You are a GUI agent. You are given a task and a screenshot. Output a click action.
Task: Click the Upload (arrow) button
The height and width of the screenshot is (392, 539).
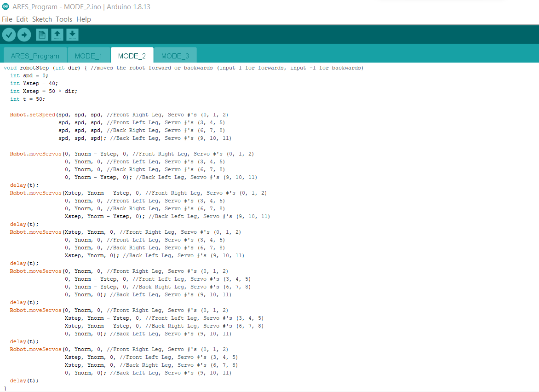point(24,35)
